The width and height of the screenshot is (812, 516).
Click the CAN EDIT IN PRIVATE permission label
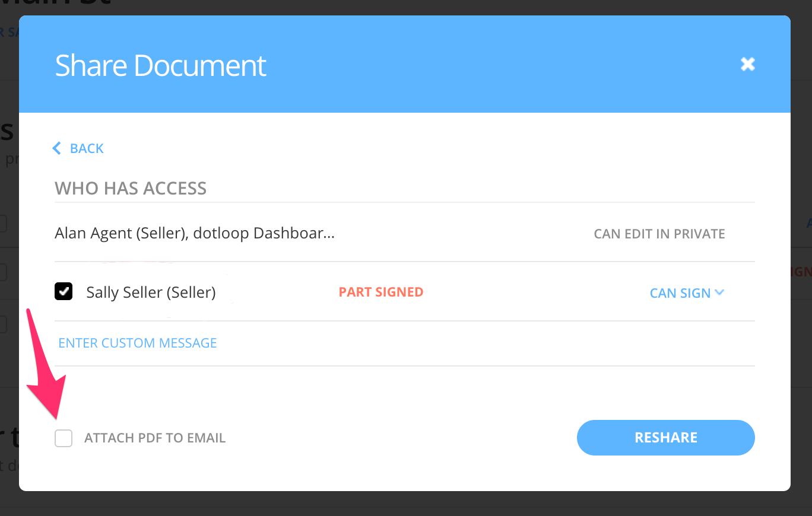pos(659,234)
